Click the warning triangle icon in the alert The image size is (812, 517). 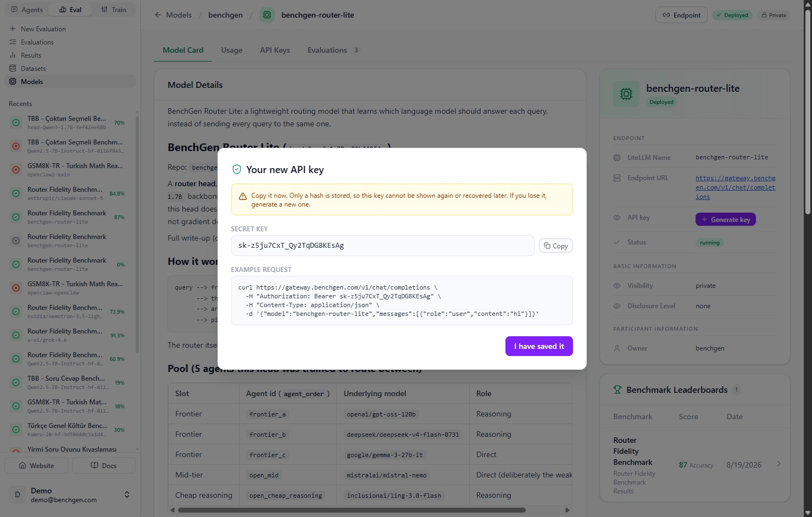[243, 196]
